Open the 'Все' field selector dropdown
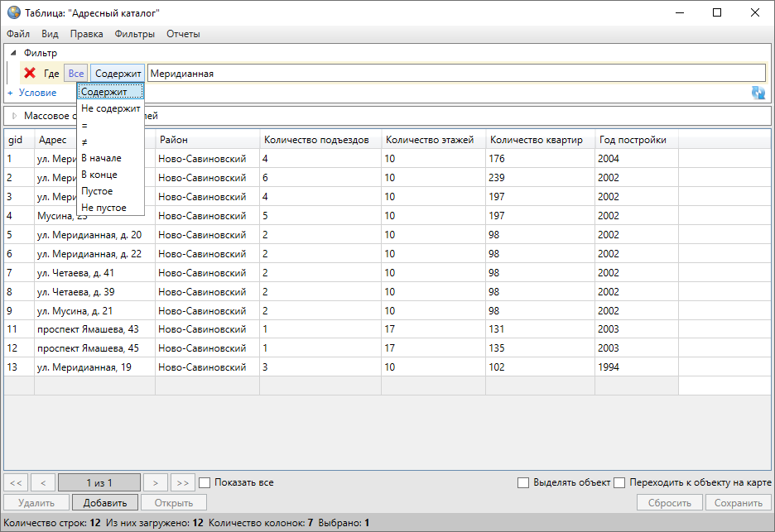Screen dimensions: 775x532 [x=76, y=74]
